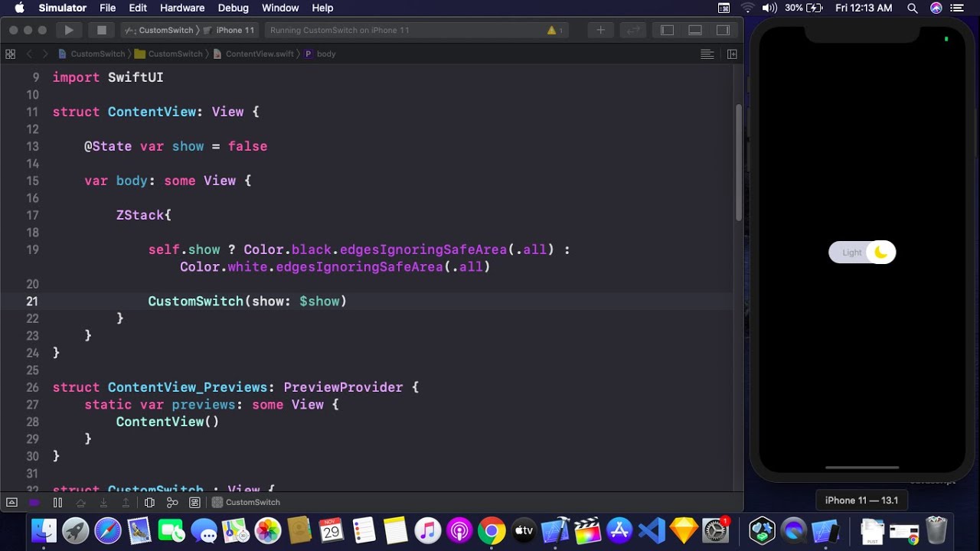Click 'Running CustomSwitch on iPhone 11' status
The width and height of the screenshot is (980, 551).
(x=340, y=31)
